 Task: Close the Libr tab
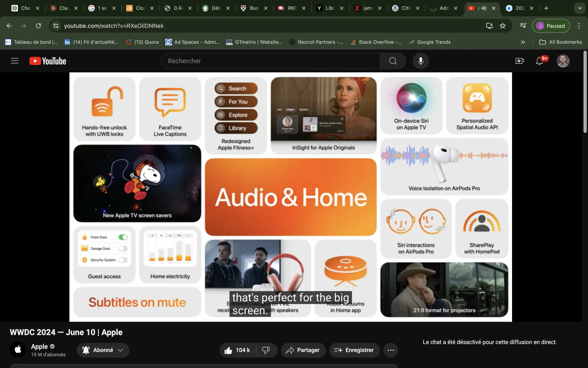(x=342, y=8)
